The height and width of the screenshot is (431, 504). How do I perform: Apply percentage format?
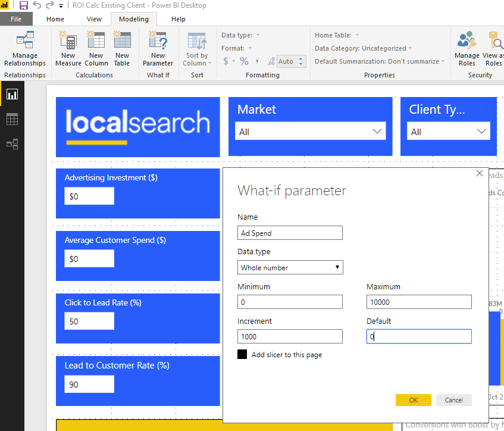245,61
